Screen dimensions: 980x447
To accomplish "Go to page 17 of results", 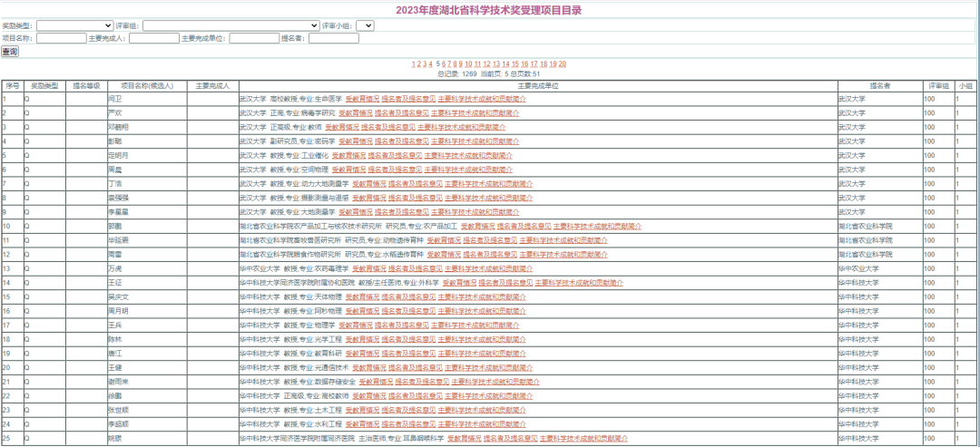I will (534, 63).
